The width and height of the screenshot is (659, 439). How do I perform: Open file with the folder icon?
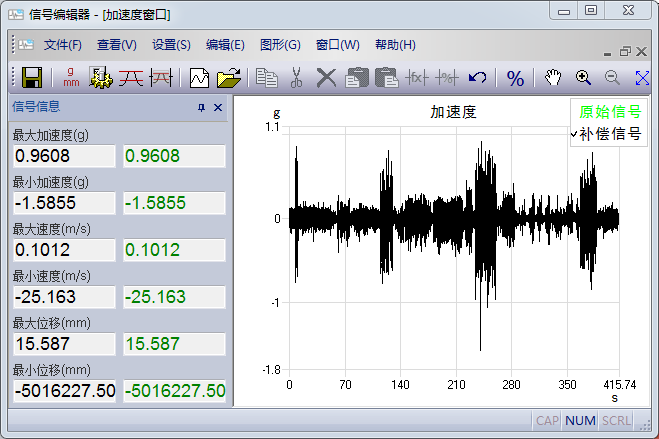(x=230, y=77)
